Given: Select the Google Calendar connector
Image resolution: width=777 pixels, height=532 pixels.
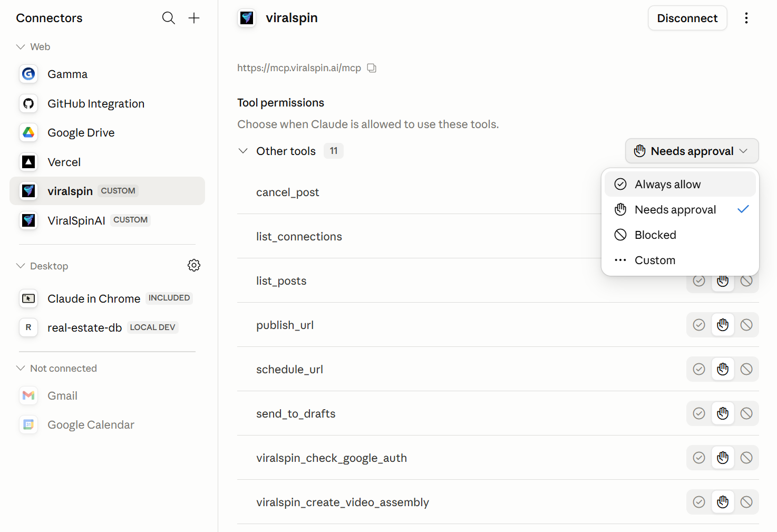Looking at the screenshot, I should pos(107,424).
